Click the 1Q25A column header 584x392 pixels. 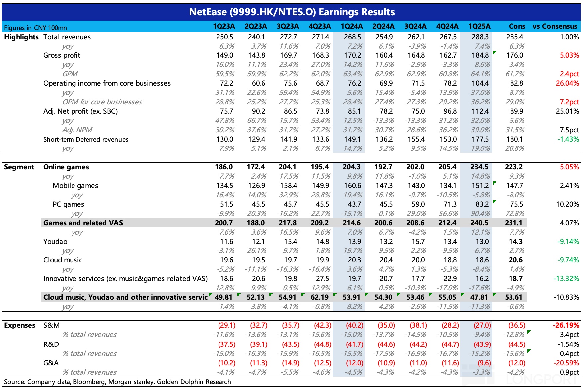tap(479, 26)
